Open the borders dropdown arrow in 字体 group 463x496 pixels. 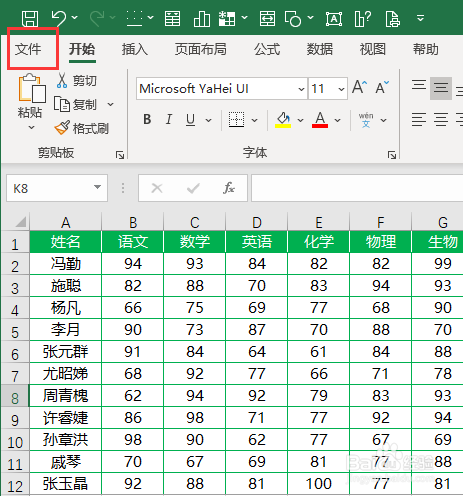[x=255, y=120]
